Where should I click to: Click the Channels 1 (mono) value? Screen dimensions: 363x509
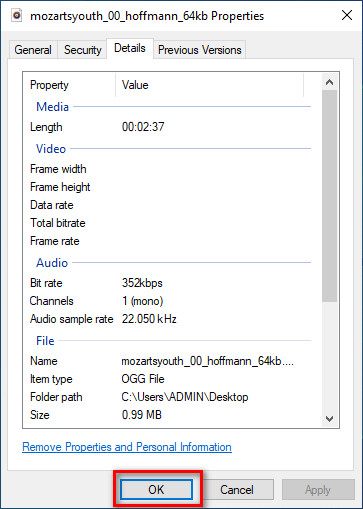pyautogui.click(x=142, y=301)
